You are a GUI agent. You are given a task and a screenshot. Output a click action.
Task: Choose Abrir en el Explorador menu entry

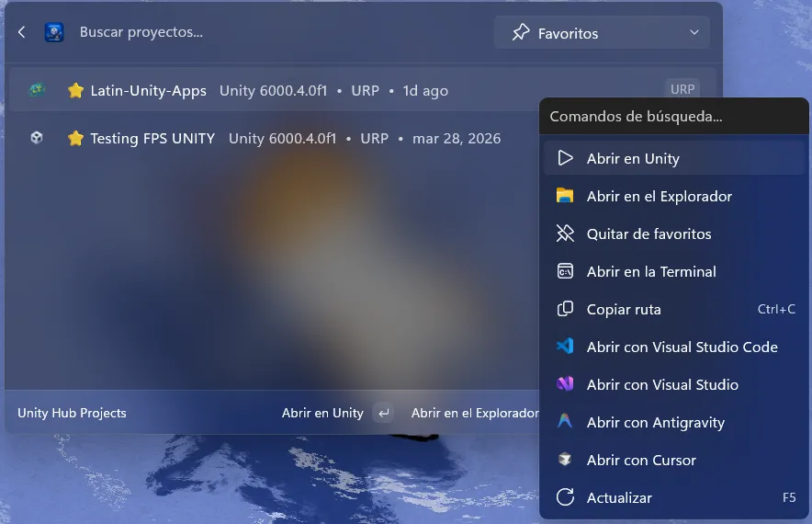(x=673, y=196)
